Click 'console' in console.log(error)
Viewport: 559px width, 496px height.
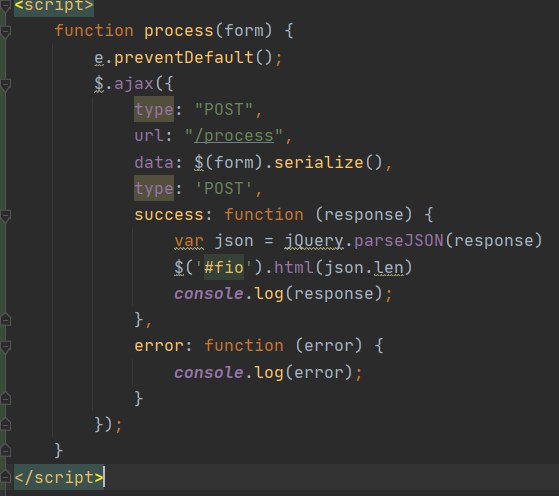click(x=209, y=373)
